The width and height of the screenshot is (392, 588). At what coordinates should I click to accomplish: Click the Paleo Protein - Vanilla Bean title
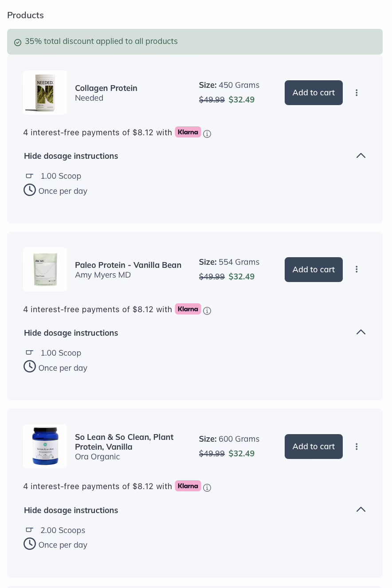(x=128, y=265)
